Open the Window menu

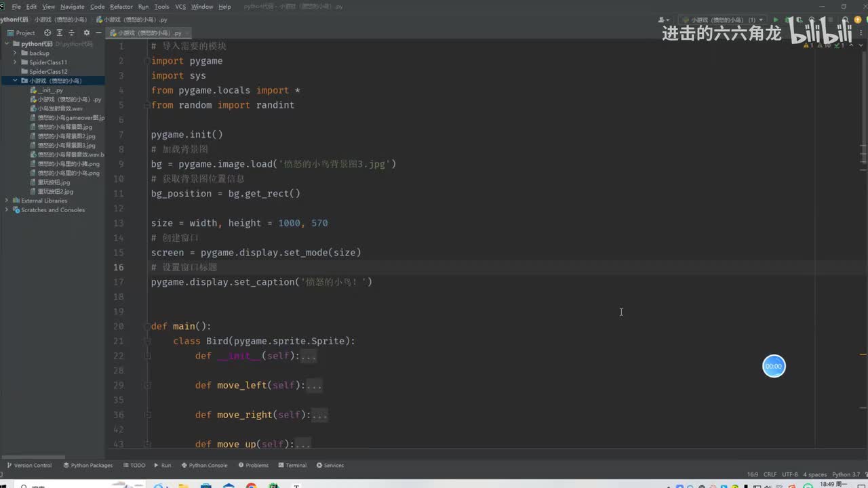point(202,7)
